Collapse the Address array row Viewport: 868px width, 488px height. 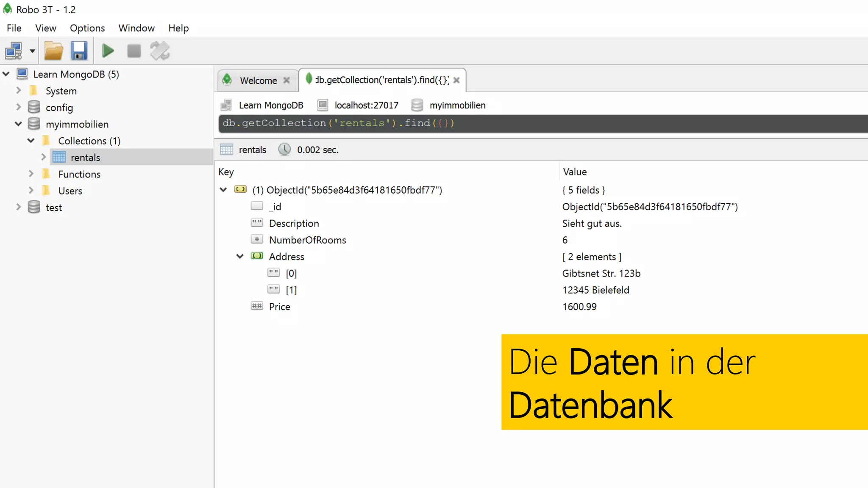pos(240,256)
